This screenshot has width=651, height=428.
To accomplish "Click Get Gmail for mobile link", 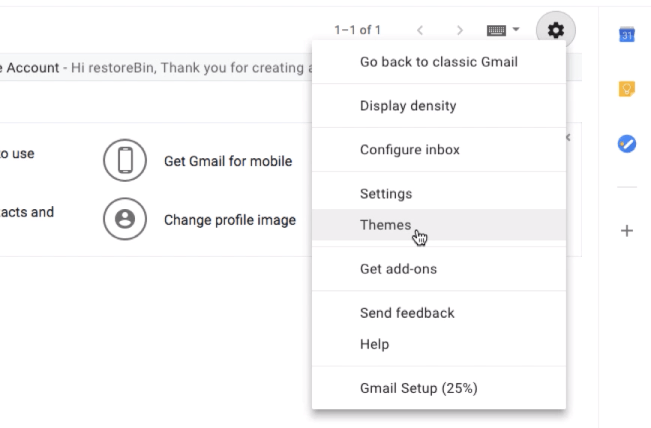I will [228, 161].
